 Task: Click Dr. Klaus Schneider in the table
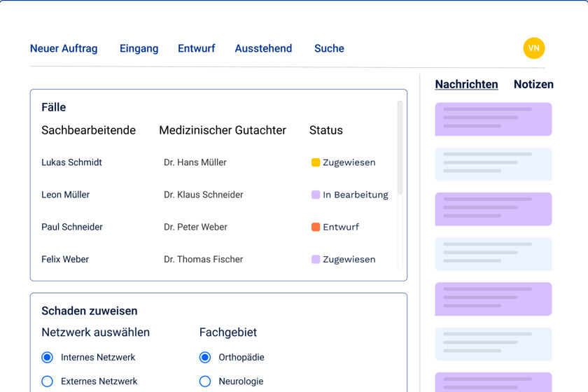point(203,195)
